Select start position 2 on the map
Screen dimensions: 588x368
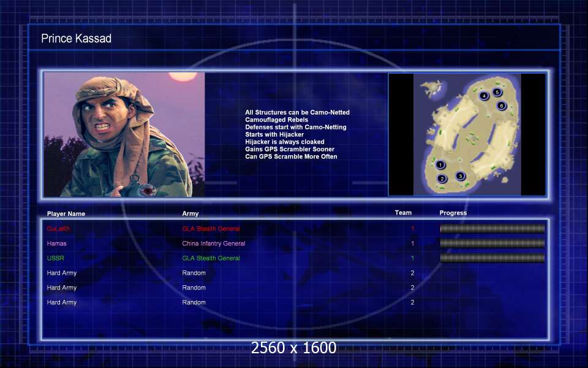442,178
